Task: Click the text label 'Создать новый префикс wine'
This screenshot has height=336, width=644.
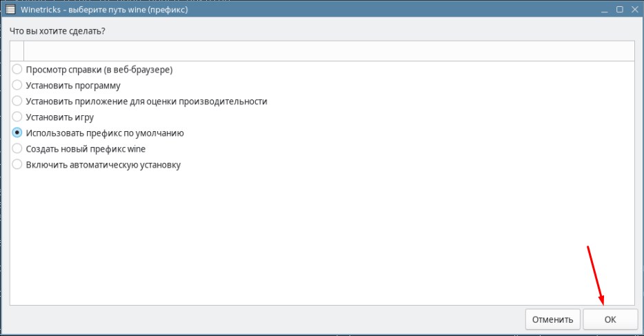Action: (85, 149)
